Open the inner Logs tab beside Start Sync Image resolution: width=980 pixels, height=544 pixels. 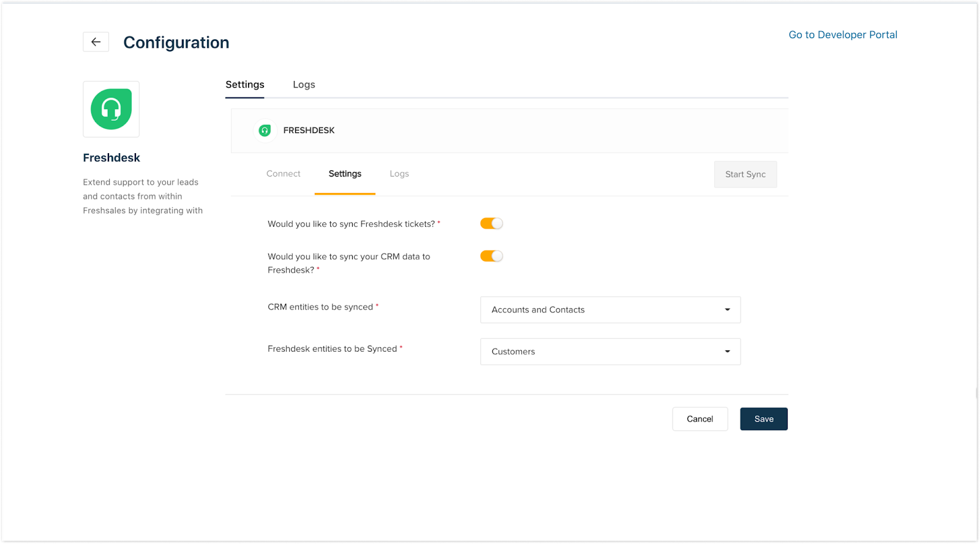click(x=399, y=174)
